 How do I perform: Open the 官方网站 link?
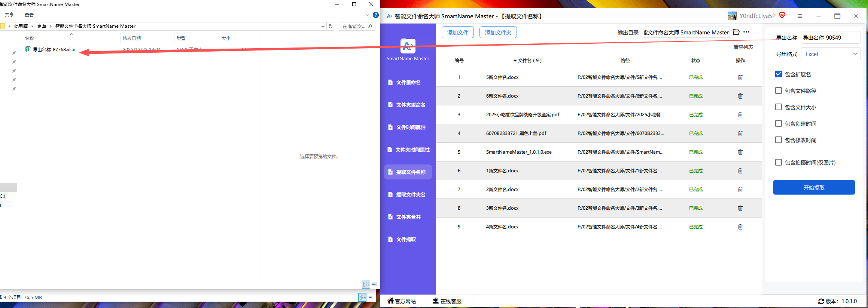coord(402,301)
